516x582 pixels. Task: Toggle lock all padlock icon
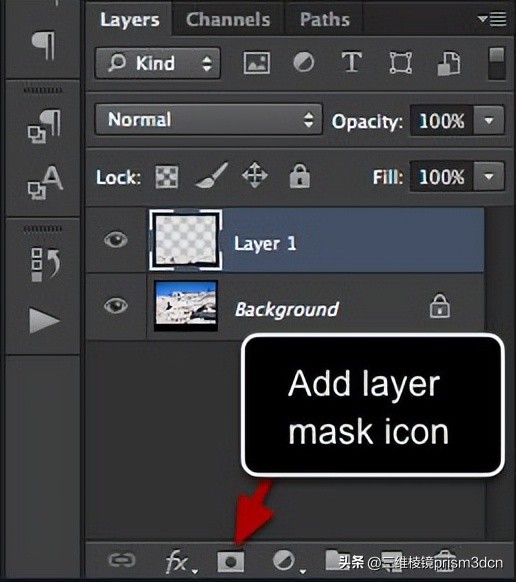coord(300,176)
